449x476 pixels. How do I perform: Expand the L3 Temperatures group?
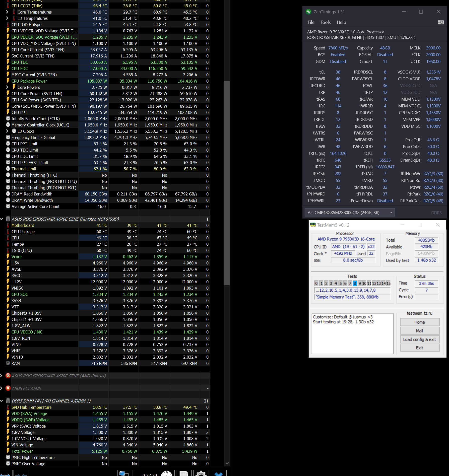pos(7,18)
